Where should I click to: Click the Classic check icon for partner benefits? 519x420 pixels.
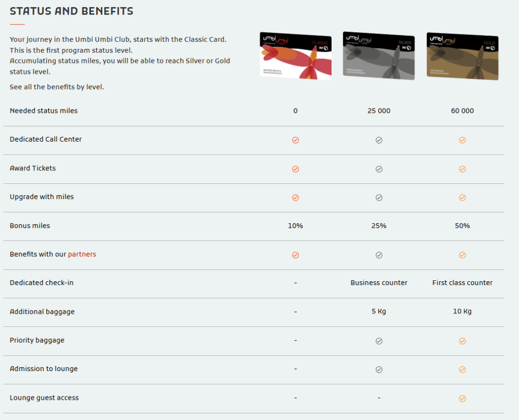[x=295, y=255]
